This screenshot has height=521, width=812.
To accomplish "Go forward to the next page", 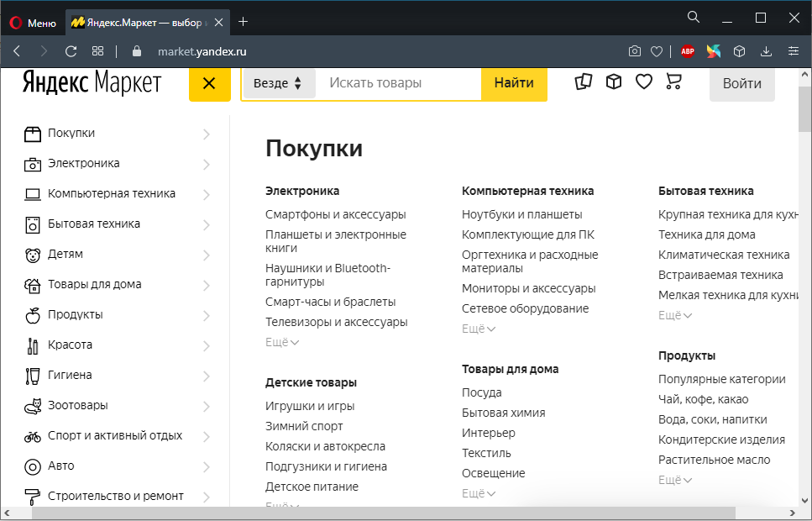I will (44, 51).
